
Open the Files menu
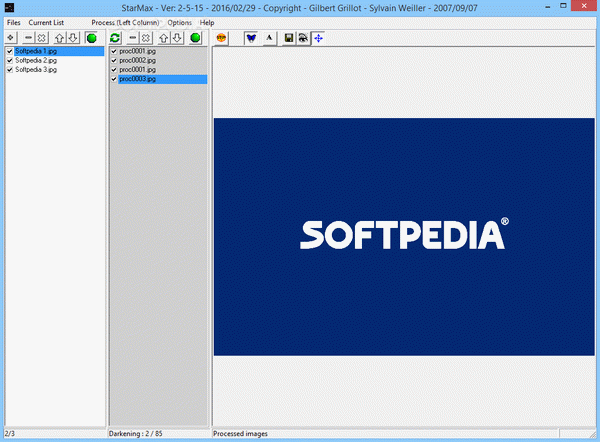[13, 23]
